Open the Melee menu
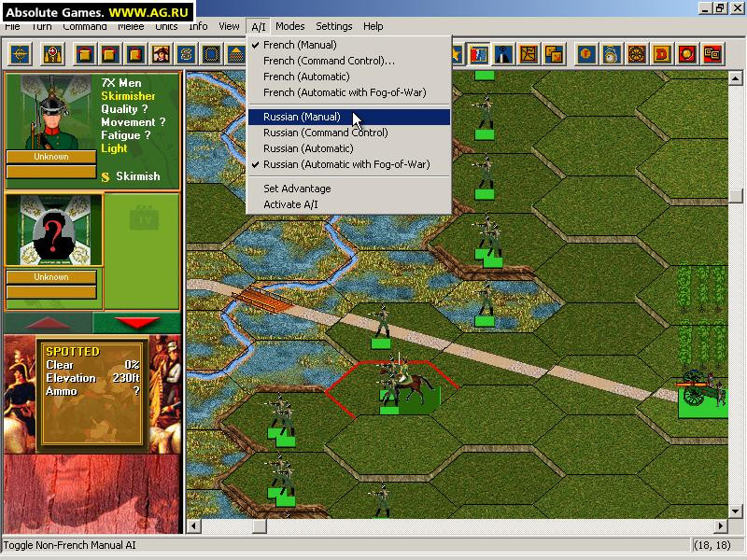The image size is (747, 560). (x=131, y=27)
